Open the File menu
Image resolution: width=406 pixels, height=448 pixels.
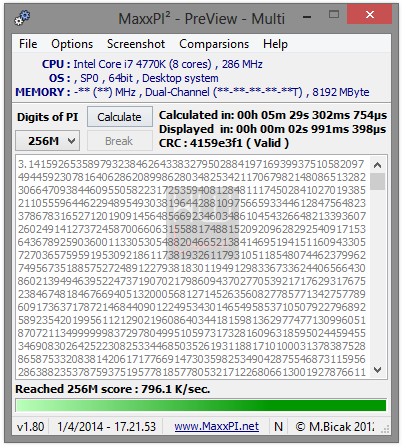coord(28,44)
